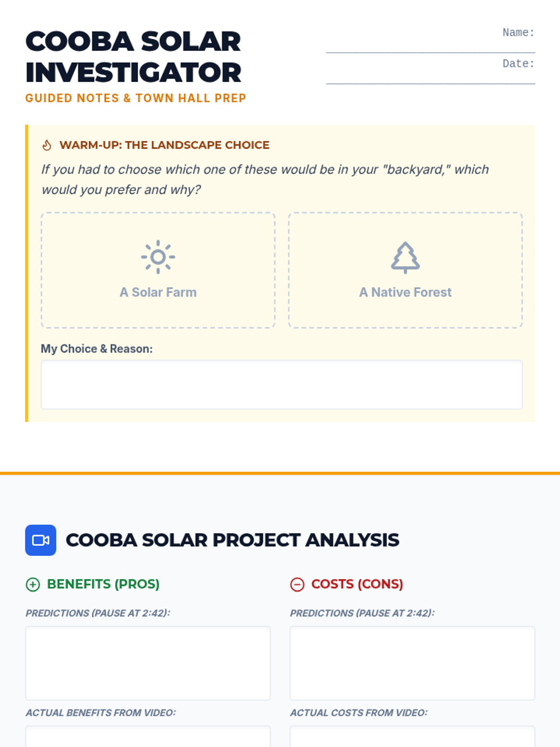Click the flame icon beside Warm-Up heading
This screenshot has width=560, height=747.
(47, 145)
